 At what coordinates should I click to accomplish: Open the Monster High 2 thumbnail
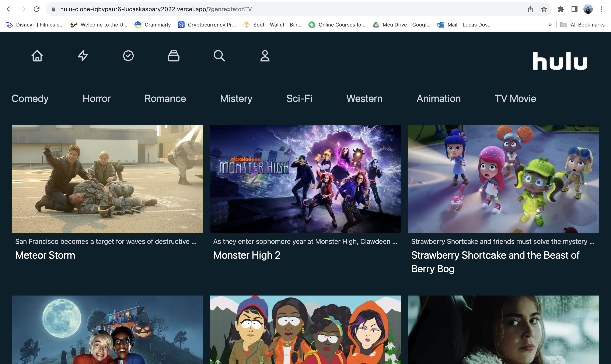(x=305, y=179)
